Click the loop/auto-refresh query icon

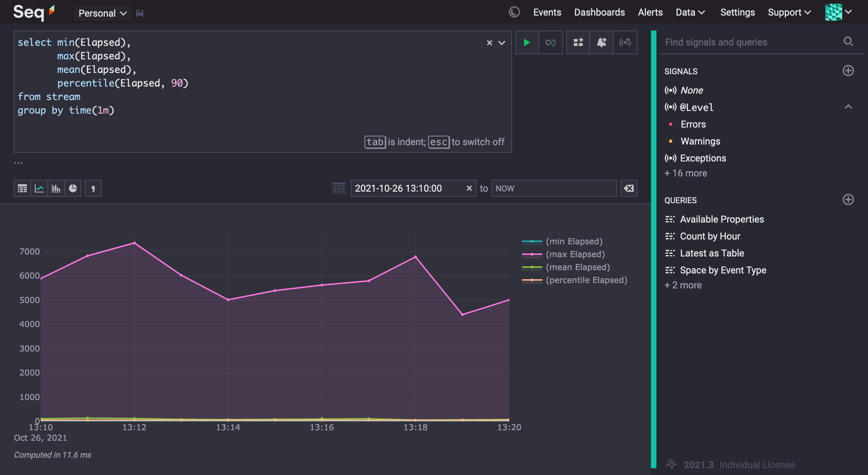[x=550, y=42]
